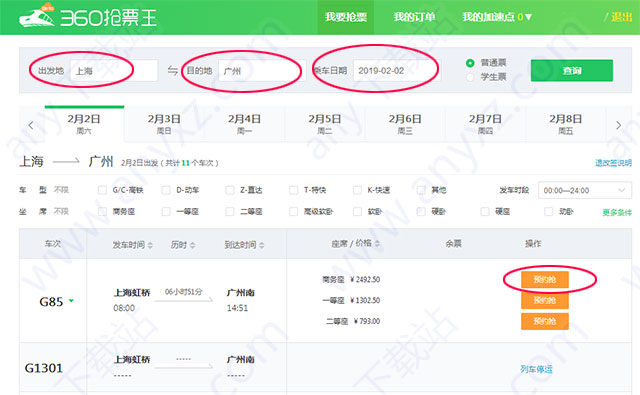Select 2月4日 周一 date tab

pos(244,124)
